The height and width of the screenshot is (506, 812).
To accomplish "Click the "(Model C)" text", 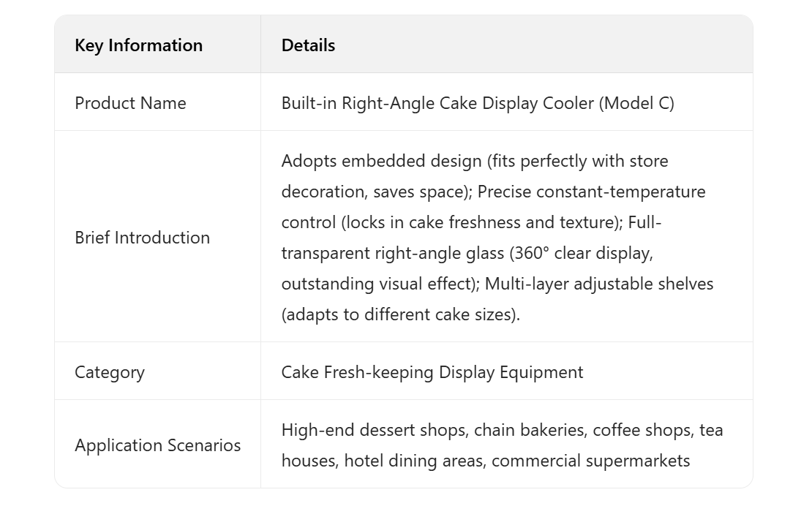I will [x=636, y=103].
